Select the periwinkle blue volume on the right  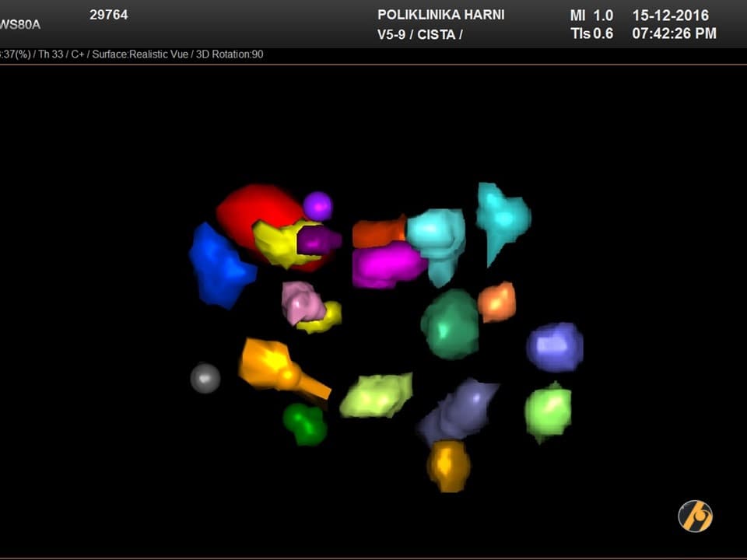click(x=555, y=347)
